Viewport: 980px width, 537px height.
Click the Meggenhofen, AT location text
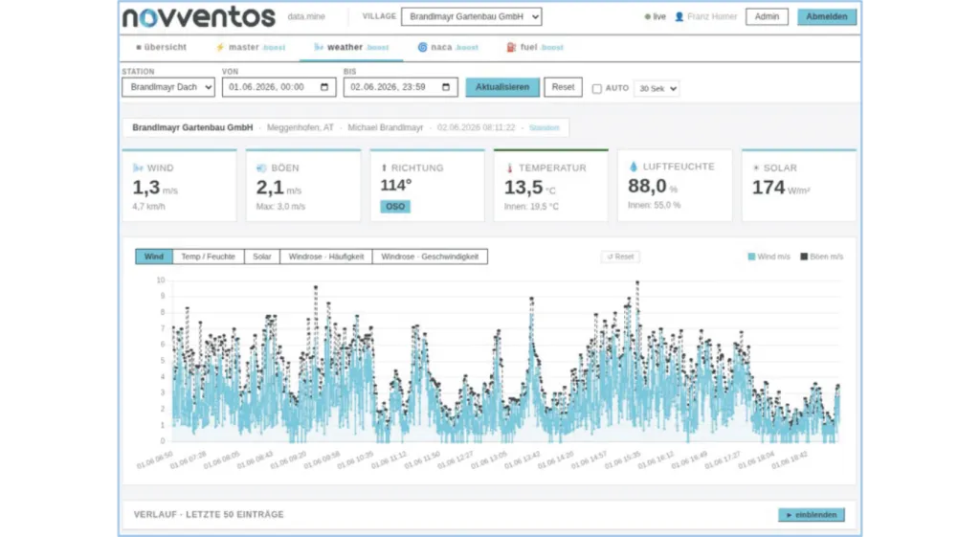(x=300, y=127)
